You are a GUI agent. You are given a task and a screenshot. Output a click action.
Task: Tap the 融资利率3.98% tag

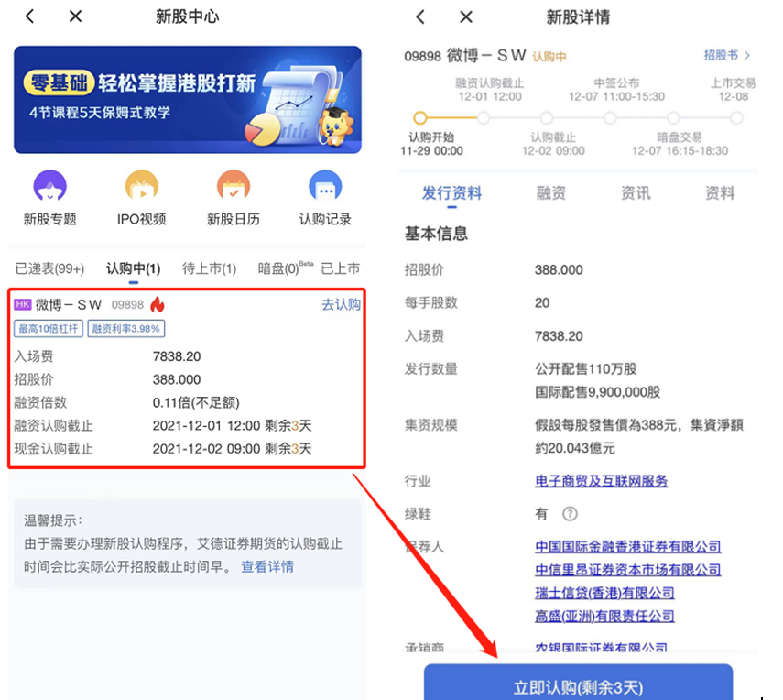point(125,329)
